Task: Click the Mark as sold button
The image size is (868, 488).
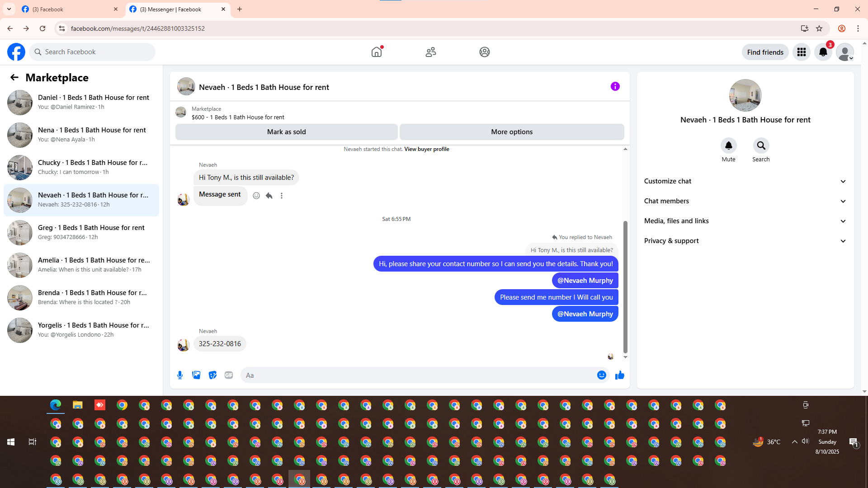Action: pos(286,132)
